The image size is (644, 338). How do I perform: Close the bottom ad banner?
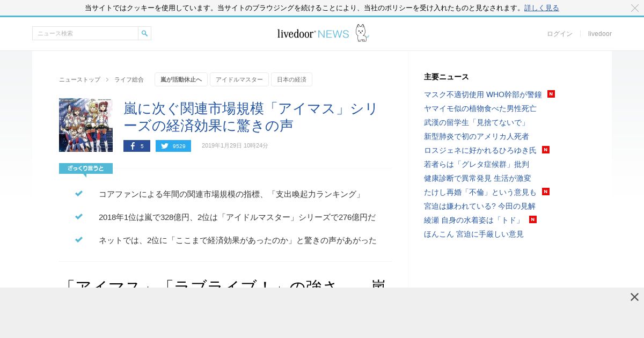634,297
